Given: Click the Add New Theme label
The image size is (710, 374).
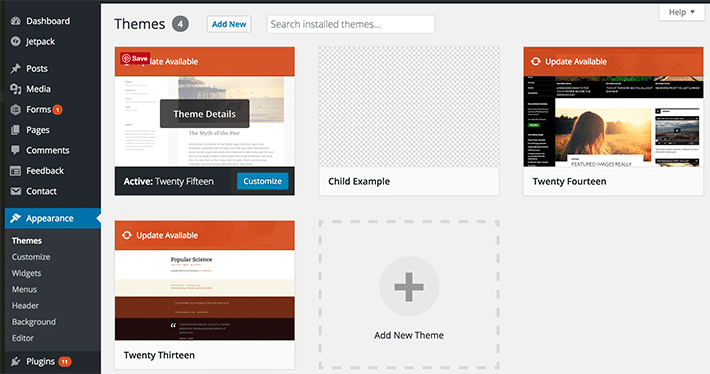Looking at the screenshot, I should pos(409,335).
